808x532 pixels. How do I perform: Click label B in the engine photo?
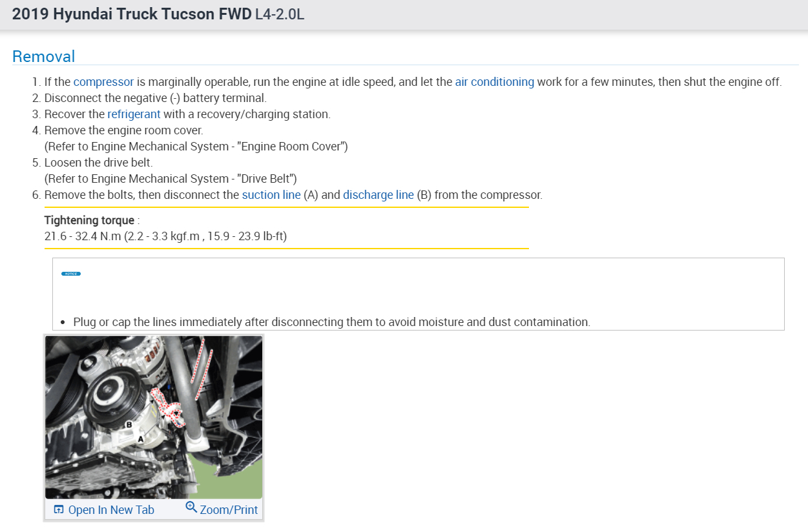click(x=129, y=424)
